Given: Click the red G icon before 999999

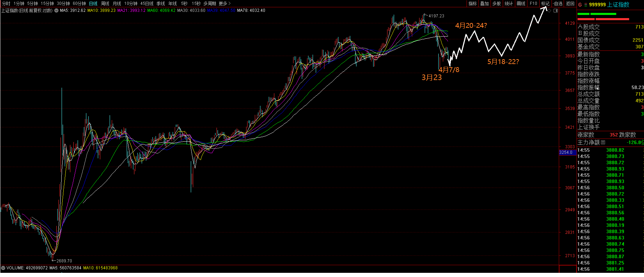Looking at the screenshot, I should [580, 5].
